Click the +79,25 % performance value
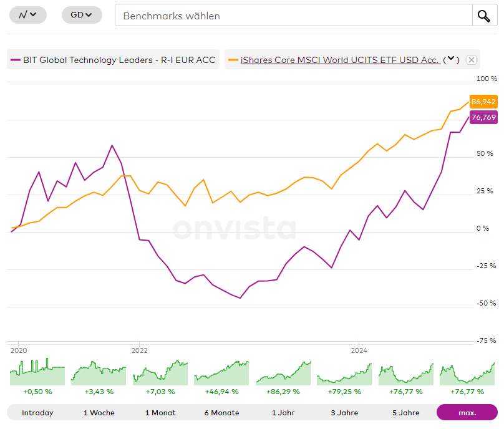Screen dimensions: 504x429 (344, 392)
